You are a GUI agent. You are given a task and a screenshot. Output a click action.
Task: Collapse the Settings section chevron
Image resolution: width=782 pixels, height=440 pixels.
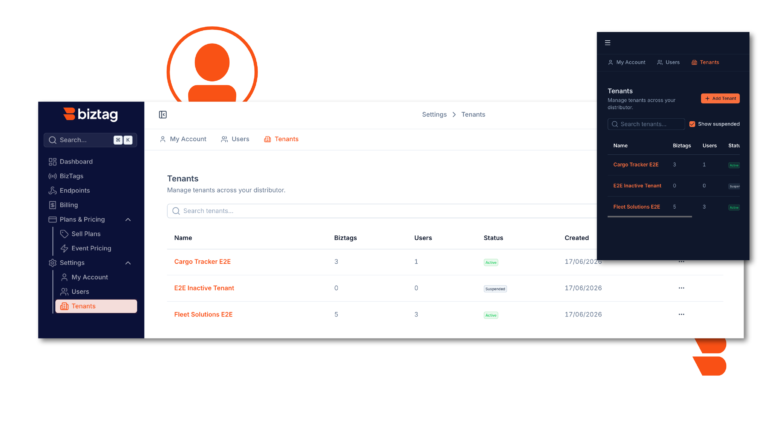click(x=128, y=263)
